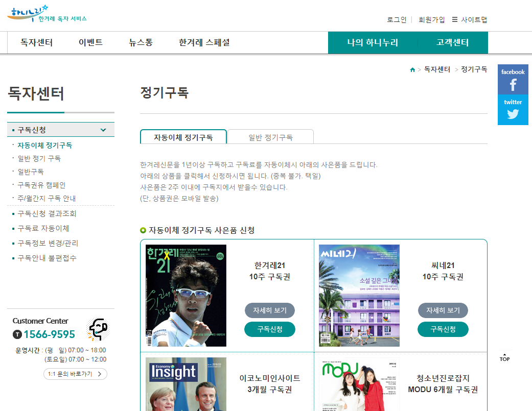
Task: Click the 씨네21 magazine cover
Action: [359, 296]
